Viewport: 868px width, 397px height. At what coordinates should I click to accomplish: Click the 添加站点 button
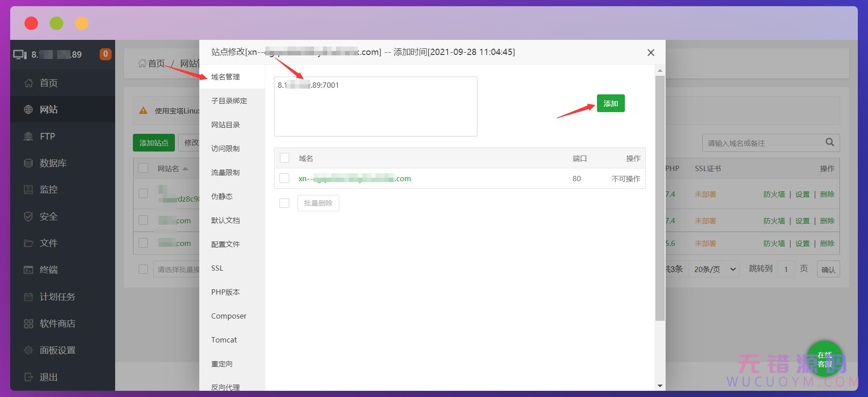coord(154,143)
